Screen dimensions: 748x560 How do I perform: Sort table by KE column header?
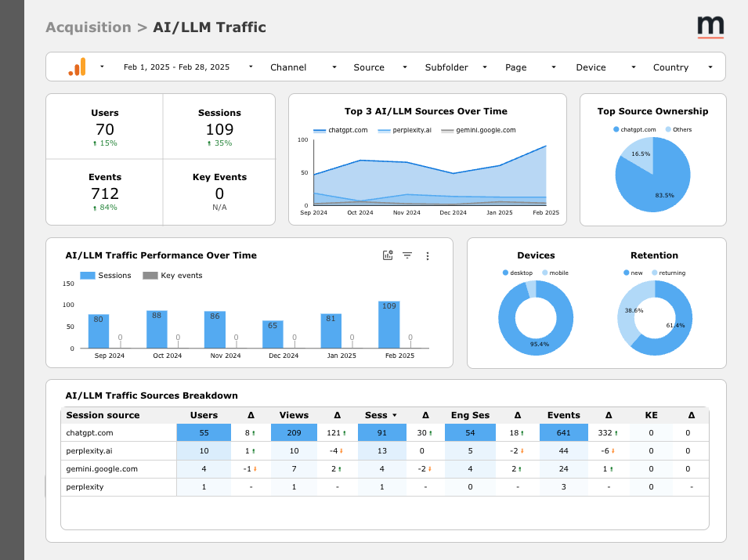pyautogui.click(x=651, y=415)
